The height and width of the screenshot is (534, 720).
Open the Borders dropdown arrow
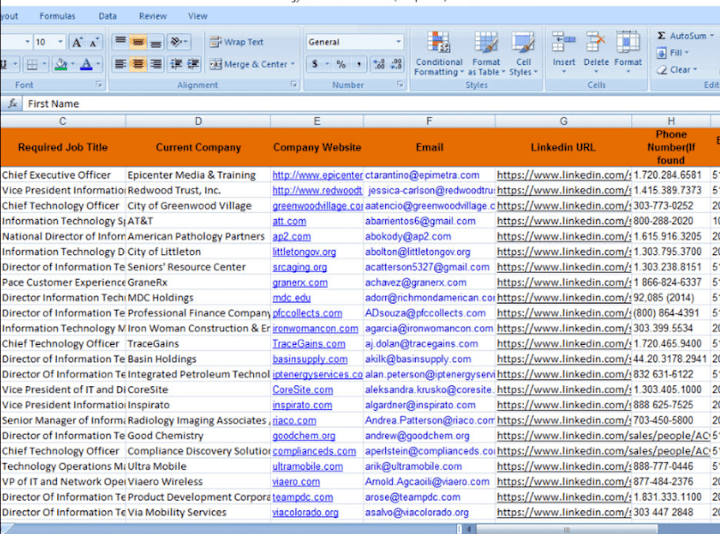pos(44,64)
